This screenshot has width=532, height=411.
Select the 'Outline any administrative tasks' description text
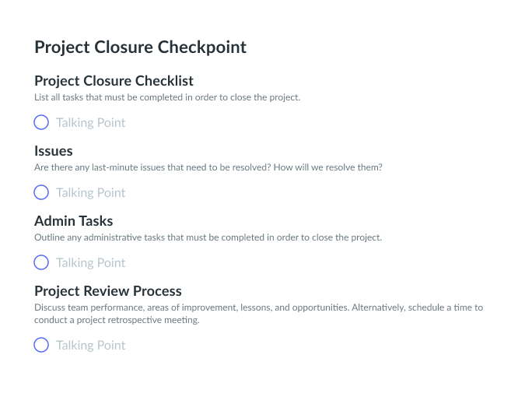click(x=208, y=237)
